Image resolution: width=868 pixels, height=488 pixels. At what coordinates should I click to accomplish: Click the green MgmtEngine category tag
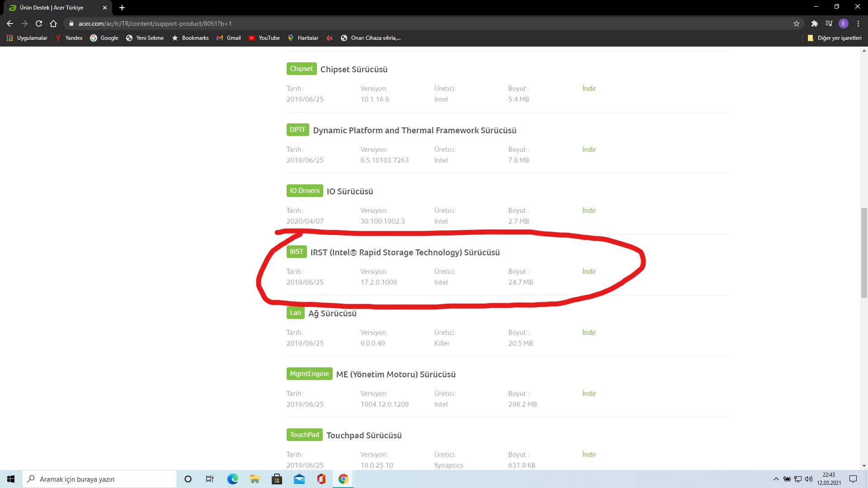pos(309,374)
